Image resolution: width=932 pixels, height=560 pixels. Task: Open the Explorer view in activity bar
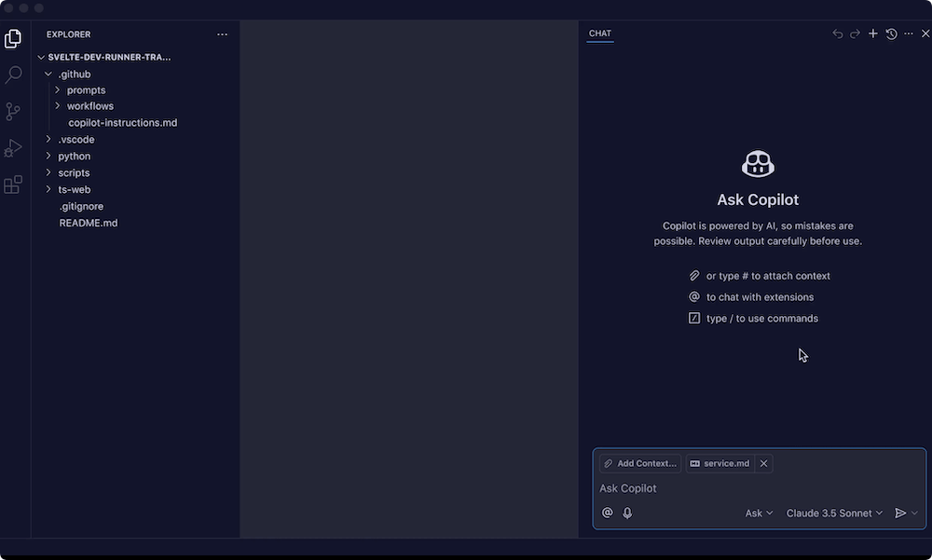coord(13,38)
